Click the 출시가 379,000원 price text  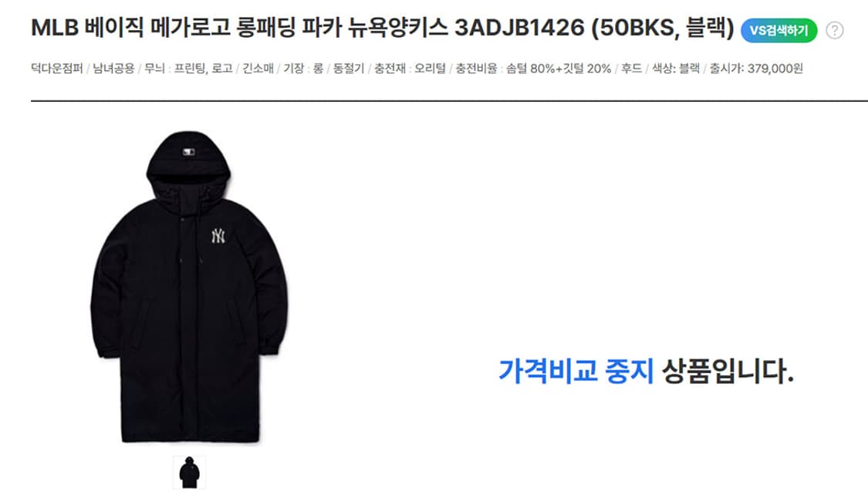click(x=756, y=69)
